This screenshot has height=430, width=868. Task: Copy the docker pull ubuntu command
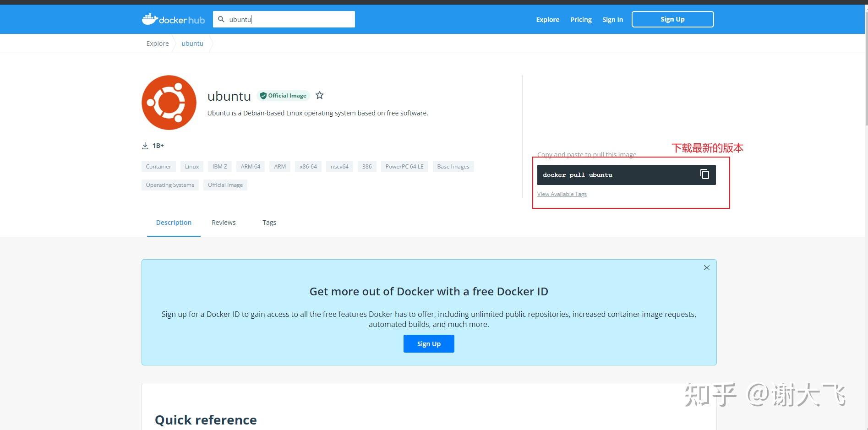point(704,174)
